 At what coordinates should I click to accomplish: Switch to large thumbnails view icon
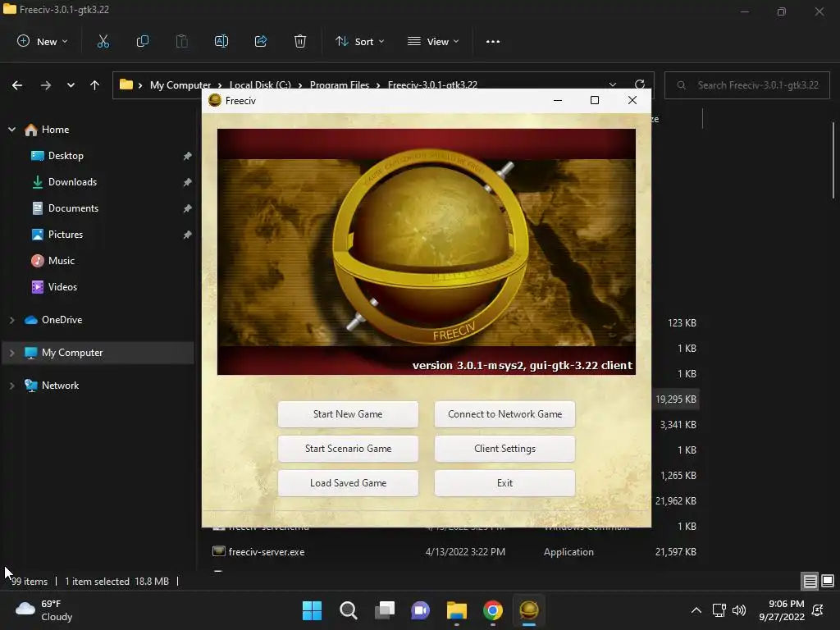point(828,581)
